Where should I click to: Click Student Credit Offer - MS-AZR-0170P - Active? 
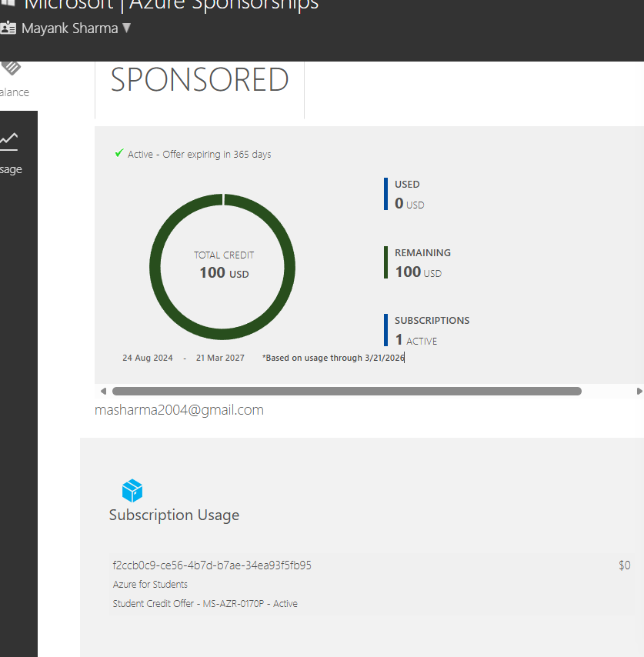205,604
